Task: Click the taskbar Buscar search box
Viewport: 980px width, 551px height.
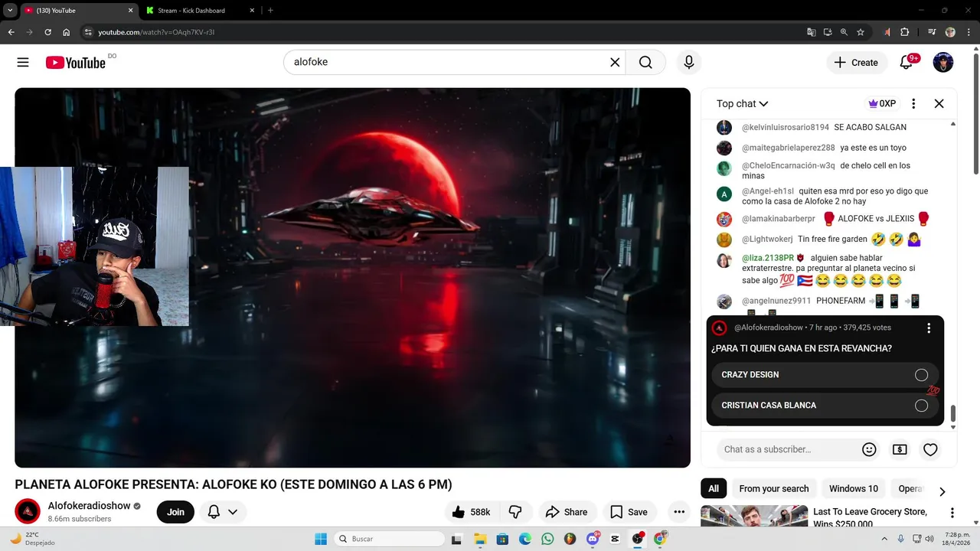Action: click(388, 539)
